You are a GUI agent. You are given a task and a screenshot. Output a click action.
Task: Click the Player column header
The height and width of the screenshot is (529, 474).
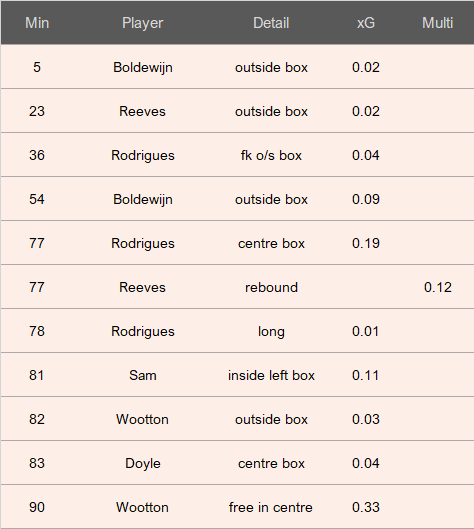tap(142, 23)
